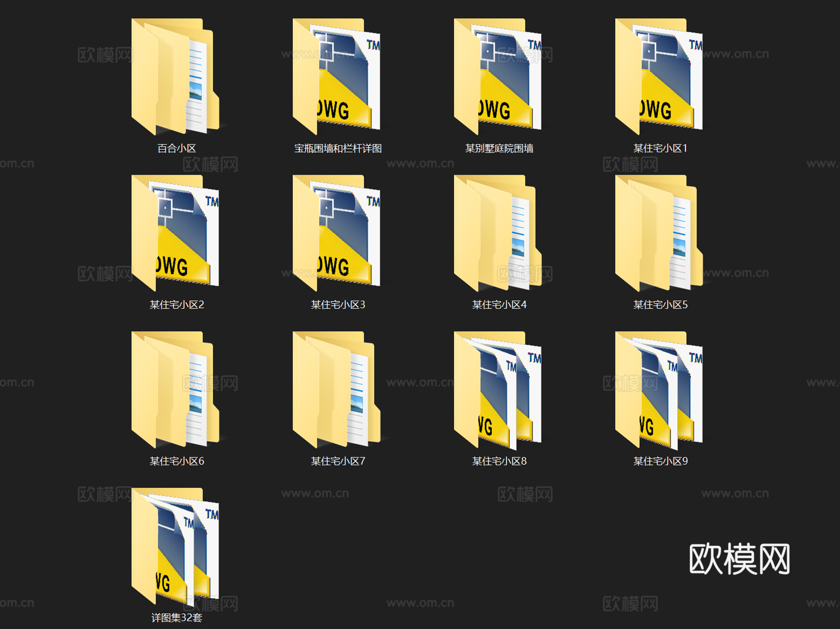The image size is (840, 629).
Task: Select the 某住宅小区4 folder icon
Action: [x=498, y=233]
